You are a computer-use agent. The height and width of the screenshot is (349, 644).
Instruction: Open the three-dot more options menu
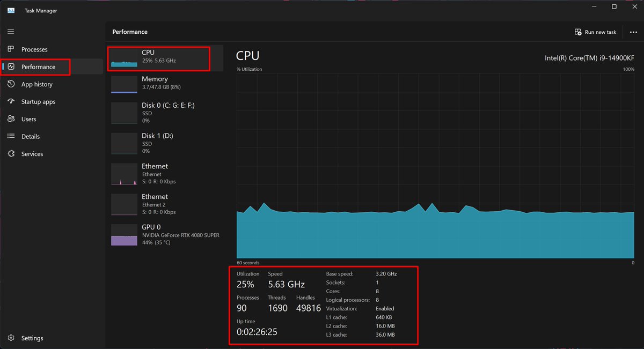(633, 32)
